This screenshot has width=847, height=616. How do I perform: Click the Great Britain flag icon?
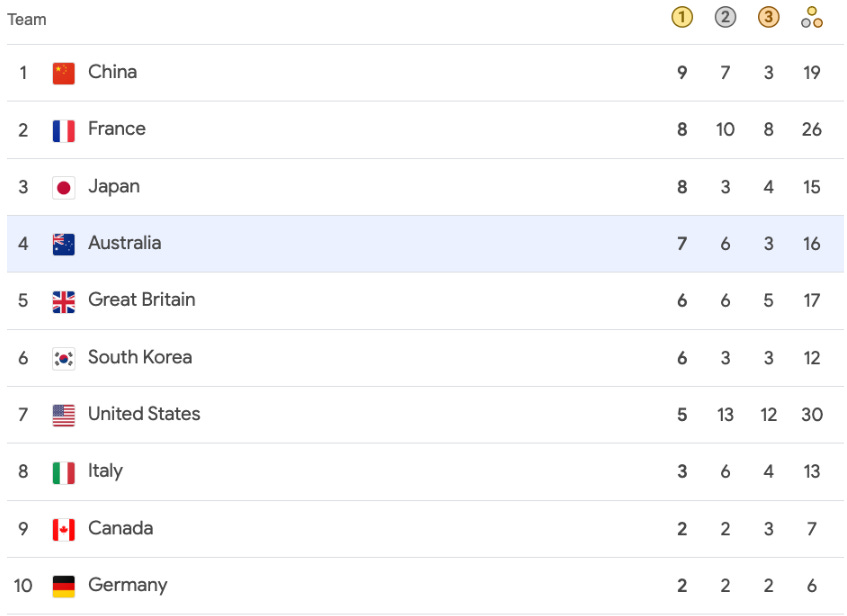pos(64,302)
